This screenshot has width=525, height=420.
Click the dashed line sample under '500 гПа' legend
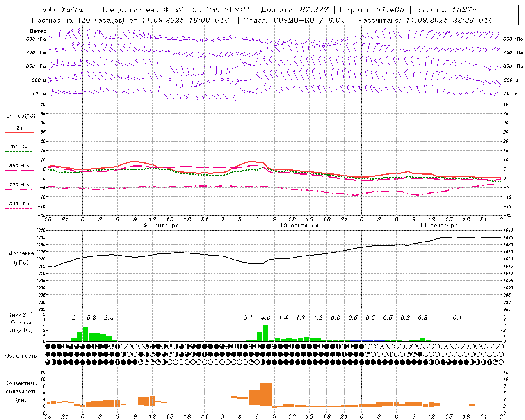18,209
